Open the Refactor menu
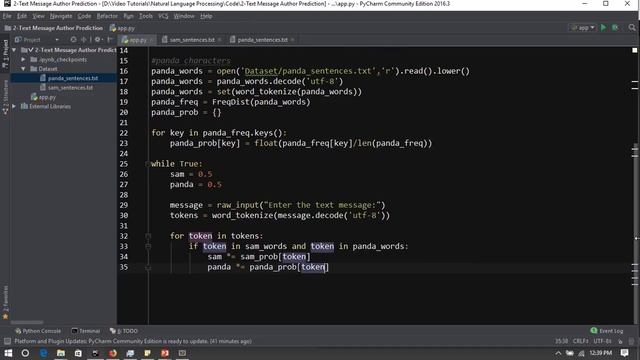Screen dimensions: 640x360 tap(107, 16)
